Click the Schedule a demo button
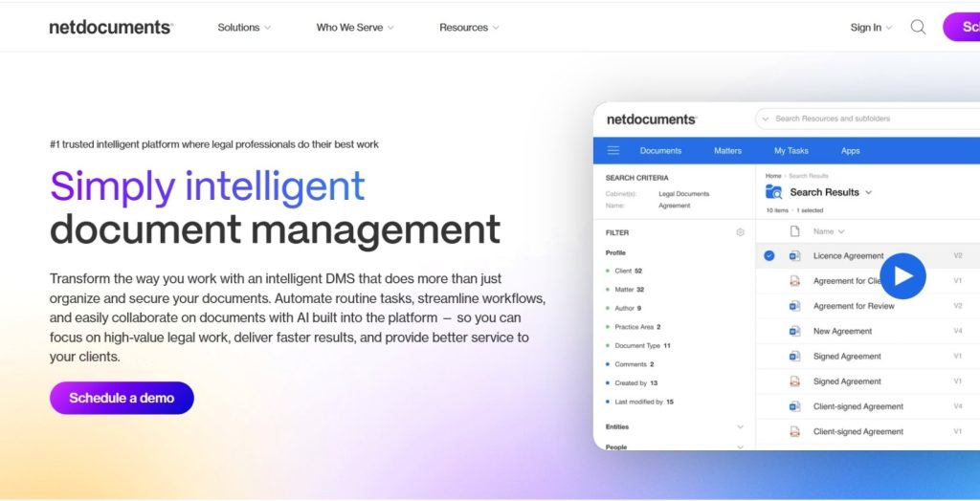 [x=122, y=398]
